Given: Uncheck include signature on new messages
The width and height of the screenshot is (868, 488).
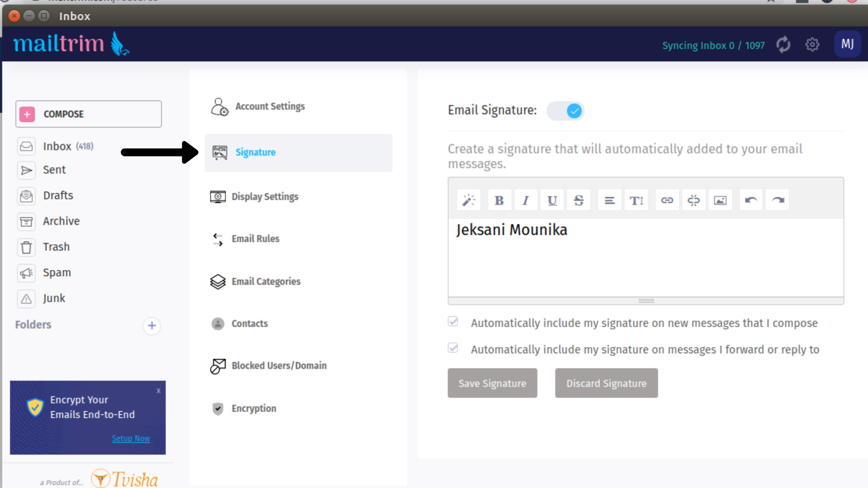Looking at the screenshot, I should (453, 321).
